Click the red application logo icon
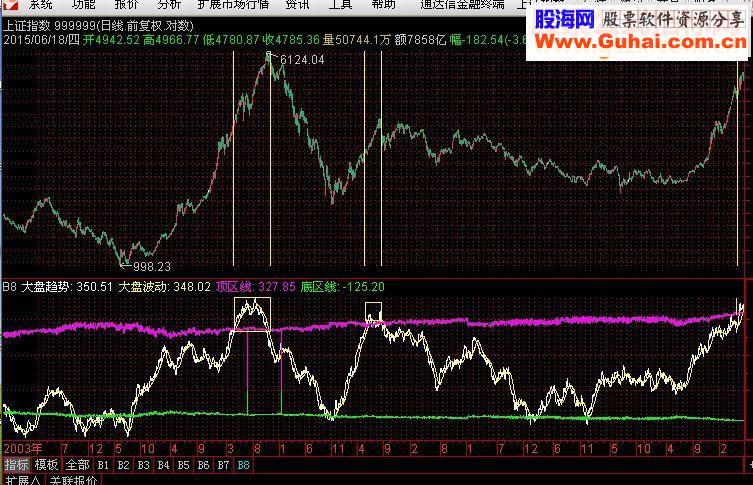 [x=10, y=5]
